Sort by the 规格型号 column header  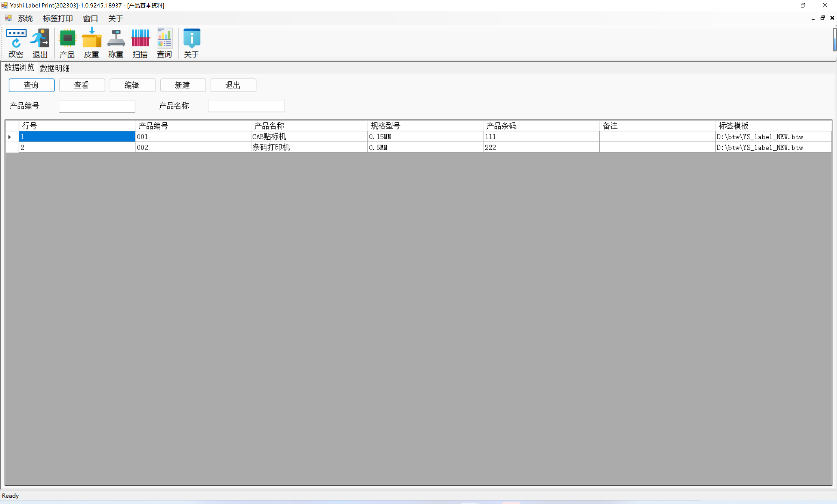[x=425, y=126]
